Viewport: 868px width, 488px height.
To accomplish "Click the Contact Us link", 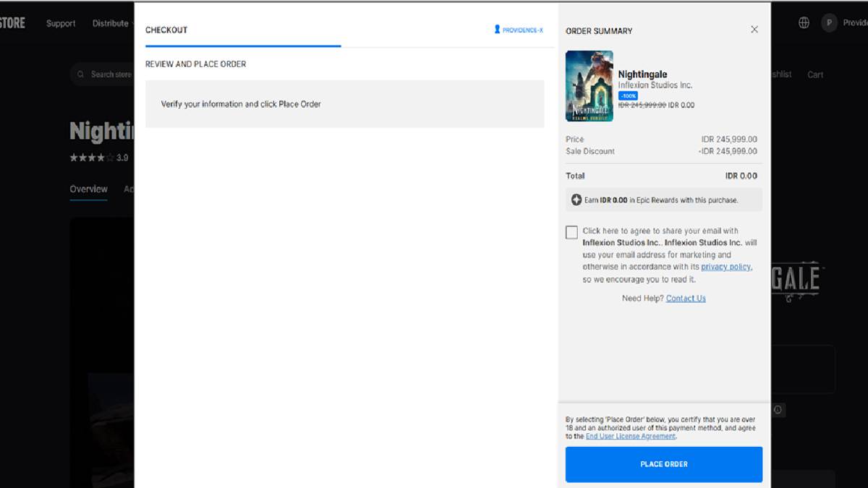I will 686,299.
